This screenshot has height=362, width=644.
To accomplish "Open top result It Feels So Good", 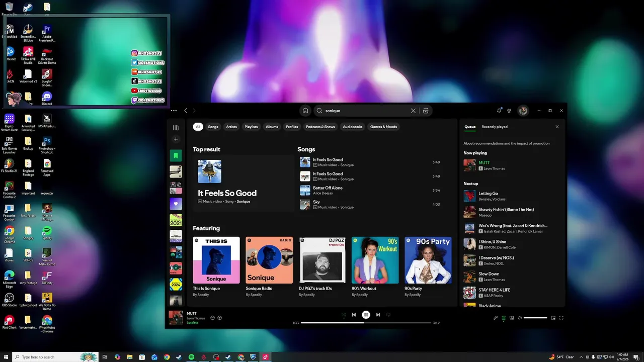I will 244,183.
